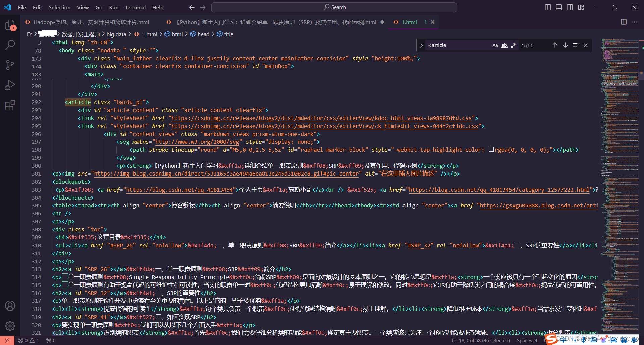This screenshot has height=345, width=644.
Task: Go to previous match in find widget
Action: pyautogui.click(x=555, y=45)
